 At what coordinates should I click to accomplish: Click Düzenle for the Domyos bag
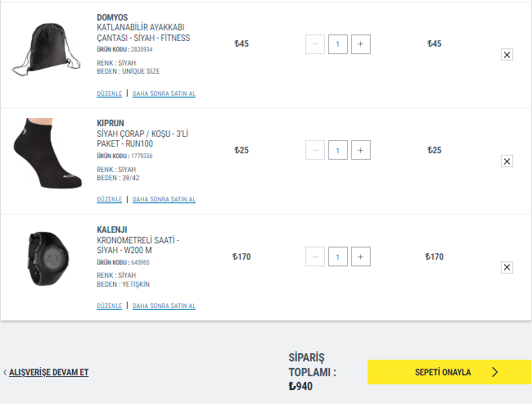click(x=109, y=94)
